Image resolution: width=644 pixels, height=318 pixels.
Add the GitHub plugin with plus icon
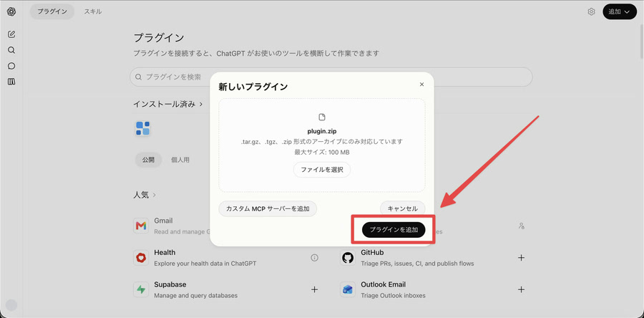pyautogui.click(x=521, y=258)
